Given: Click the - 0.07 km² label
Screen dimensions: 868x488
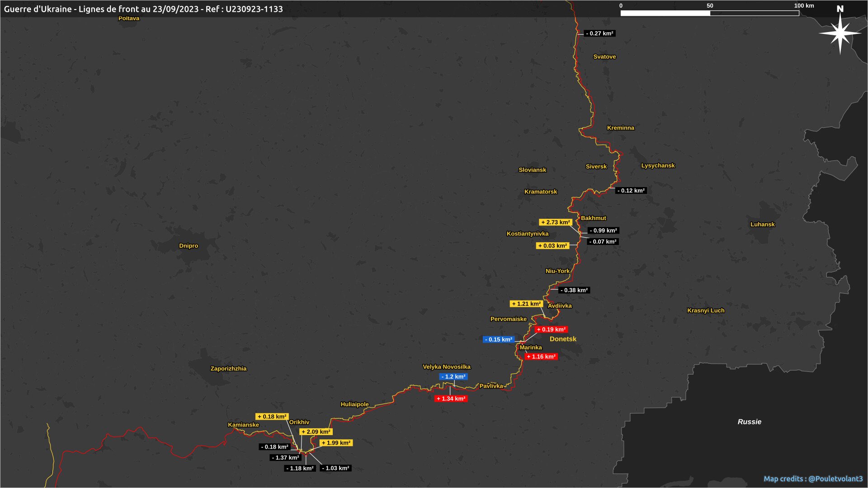Looking at the screenshot, I should pyautogui.click(x=603, y=242).
